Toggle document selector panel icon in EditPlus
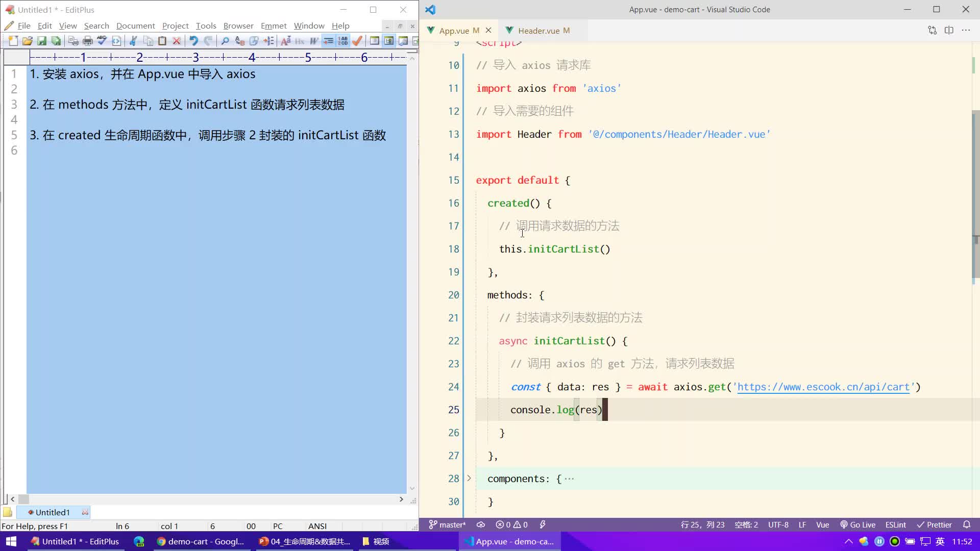Viewport: 980px width, 551px height. (x=389, y=41)
